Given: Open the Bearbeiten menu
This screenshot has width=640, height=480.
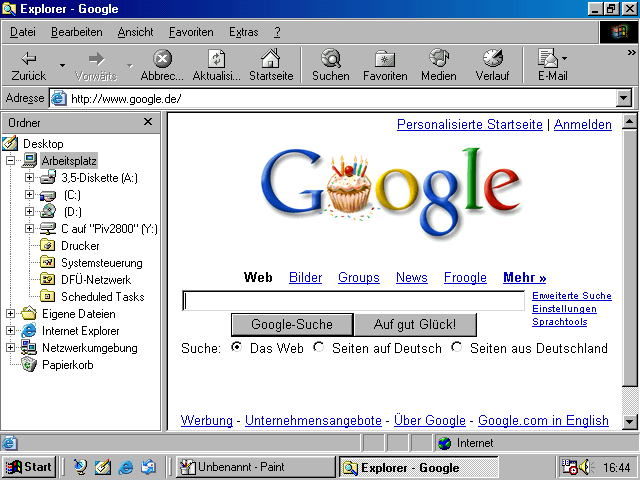Looking at the screenshot, I should (76, 32).
